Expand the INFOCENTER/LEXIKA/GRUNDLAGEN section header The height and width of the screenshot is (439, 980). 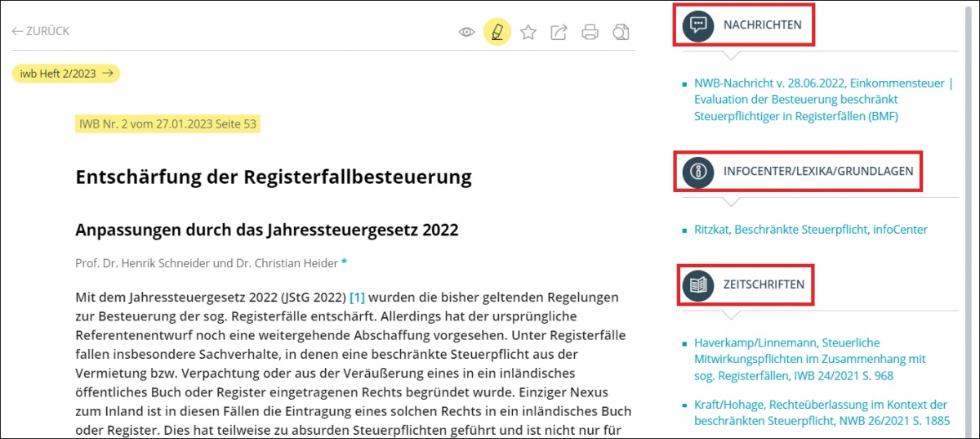tap(817, 172)
